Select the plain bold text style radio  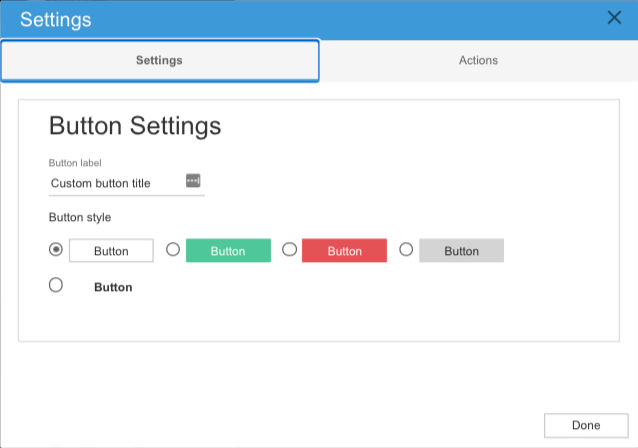[x=56, y=285]
